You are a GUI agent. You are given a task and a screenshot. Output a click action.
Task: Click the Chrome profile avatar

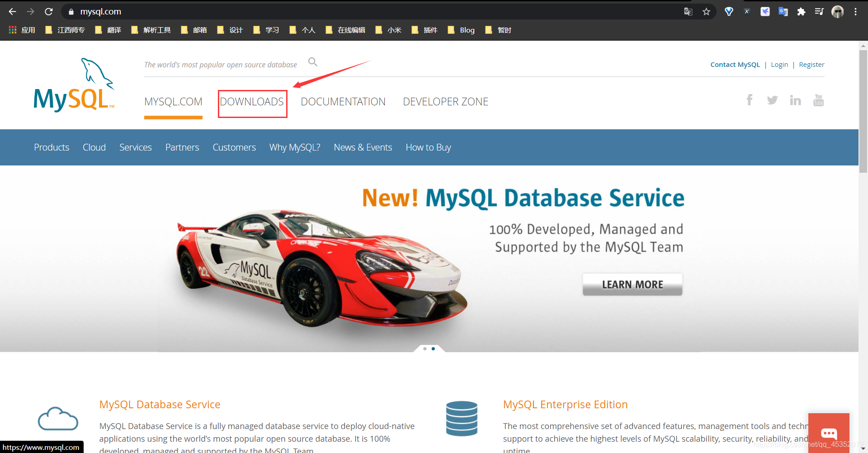pyautogui.click(x=838, y=12)
